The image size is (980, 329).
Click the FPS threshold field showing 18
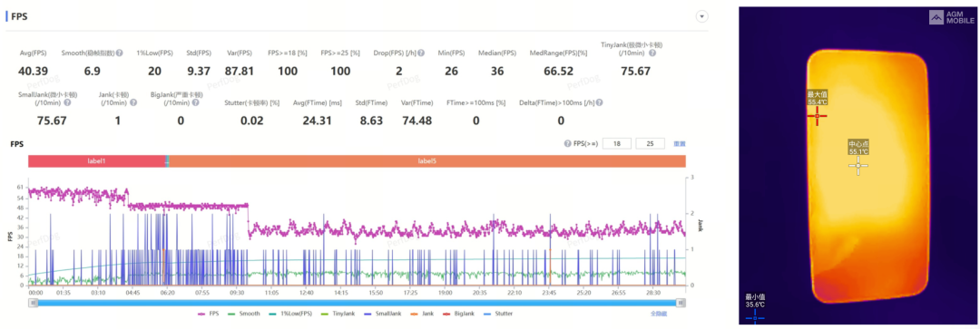(x=617, y=143)
